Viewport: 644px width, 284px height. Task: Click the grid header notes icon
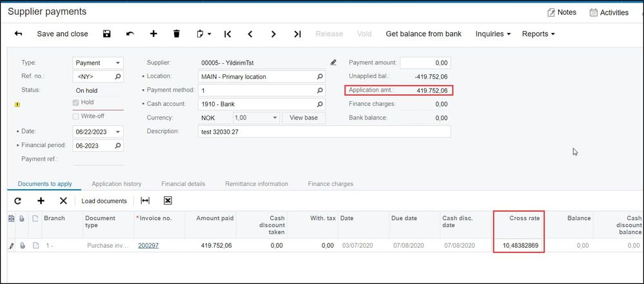(35, 219)
